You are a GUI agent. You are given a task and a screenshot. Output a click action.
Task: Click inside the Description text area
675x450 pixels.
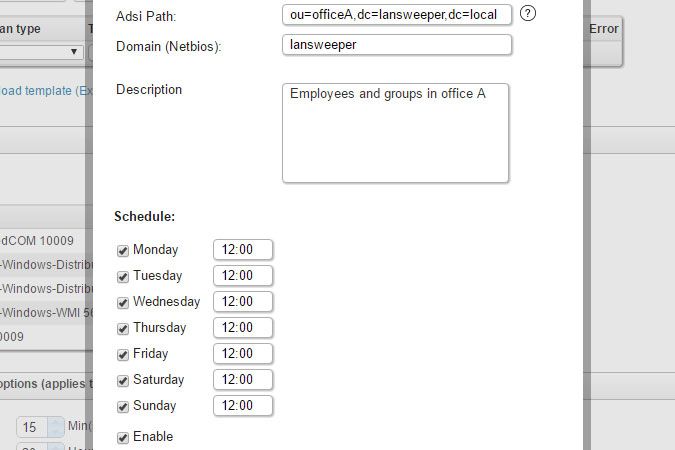(395, 133)
